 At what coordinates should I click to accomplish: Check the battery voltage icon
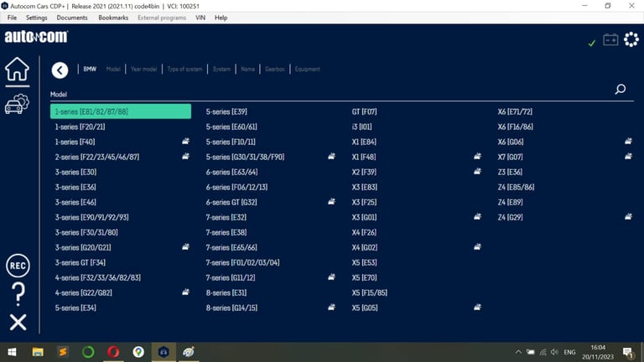[610, 39]
